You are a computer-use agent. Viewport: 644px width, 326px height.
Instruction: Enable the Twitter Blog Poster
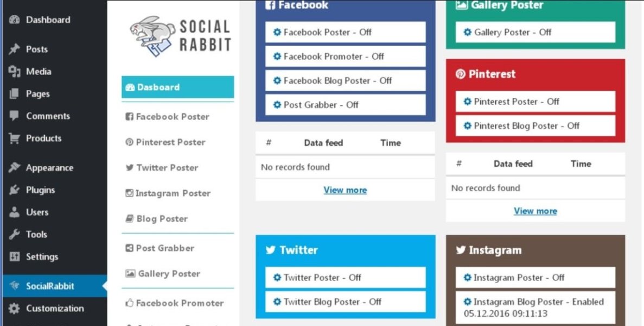coord(345,302)
